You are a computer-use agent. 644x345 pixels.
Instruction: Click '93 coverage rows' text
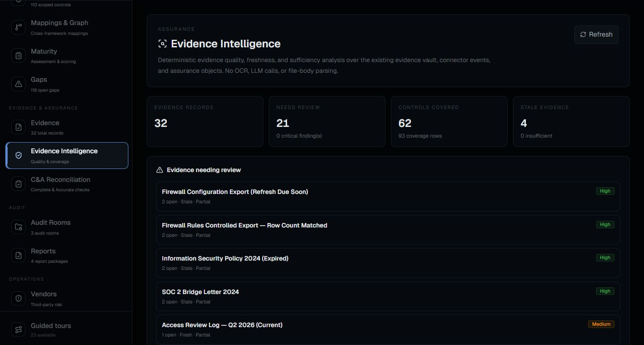[420, 136]
